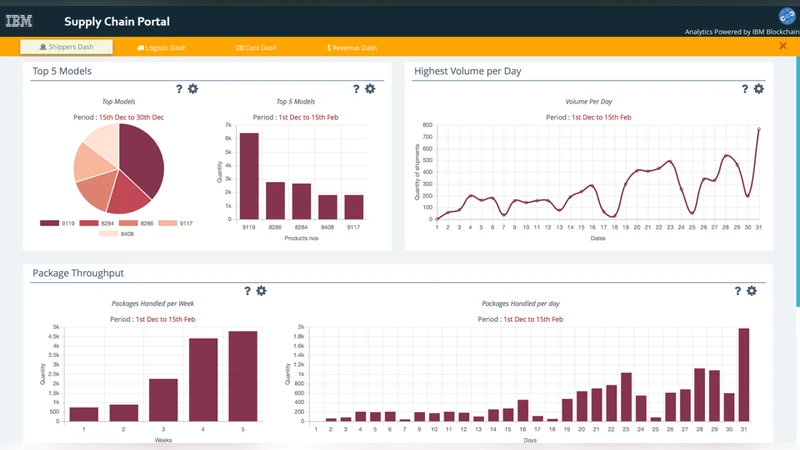The image size is (800, 450).
Task: Open help for Volume Per Day chart
Action: [745, 89]
